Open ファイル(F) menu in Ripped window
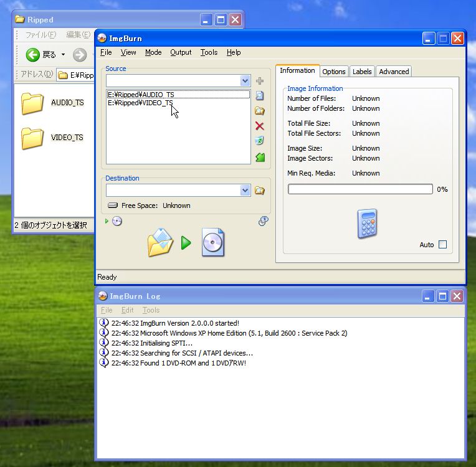The image size is (476, 467). click(x=40, y=35)
